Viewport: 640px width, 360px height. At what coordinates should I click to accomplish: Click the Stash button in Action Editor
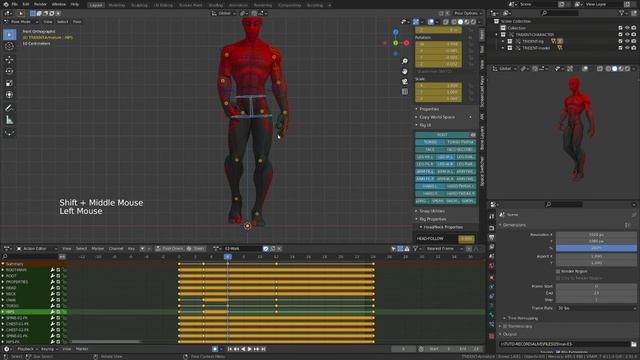tap(196, 249)
